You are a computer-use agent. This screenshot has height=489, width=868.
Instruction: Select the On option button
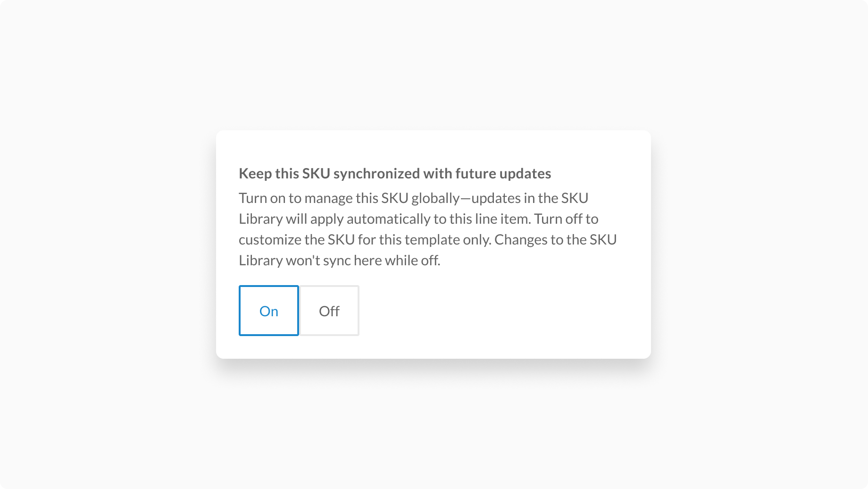click(268, 311)
